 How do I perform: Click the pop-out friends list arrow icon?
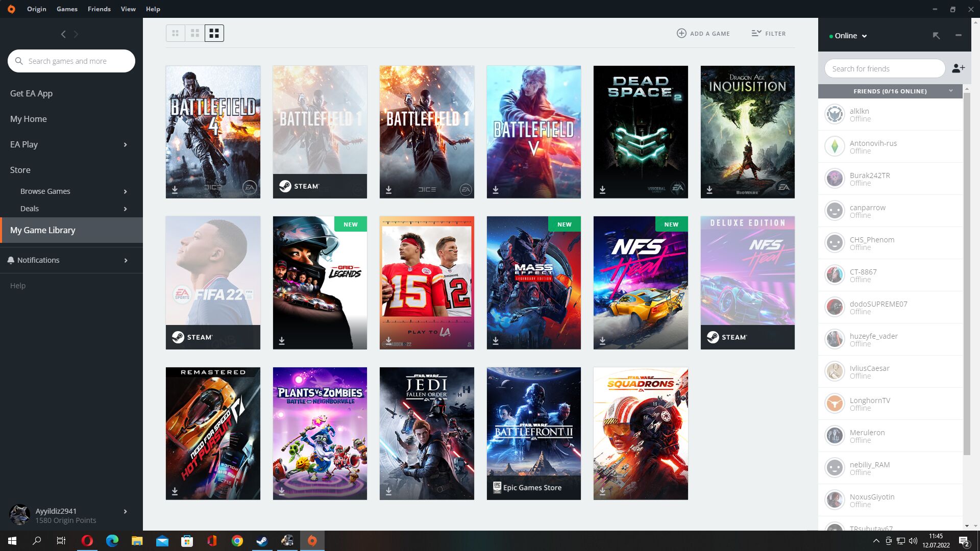coord(936,35)
